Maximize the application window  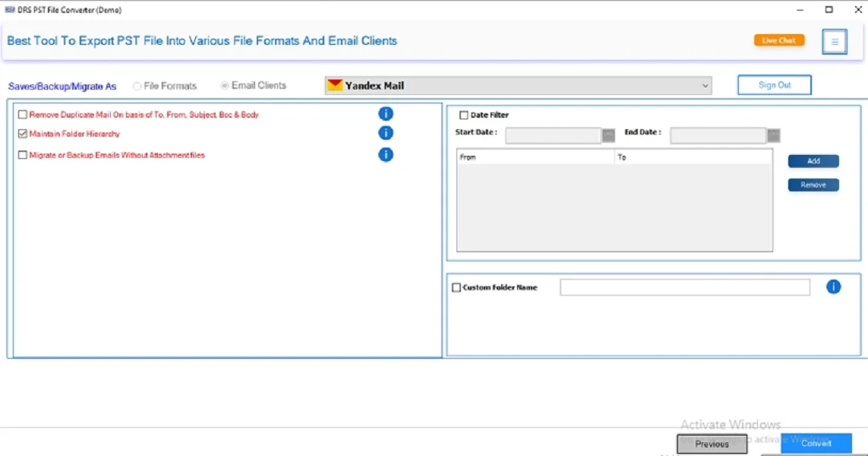[829, 9]
